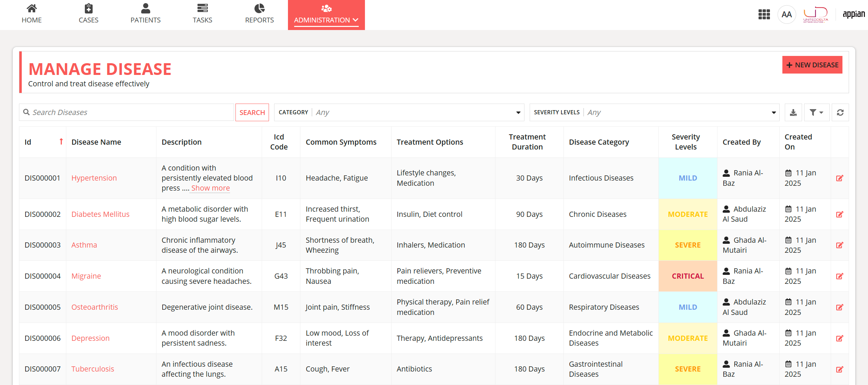
Task: Open the Migraine disease link
Action: 86,276
